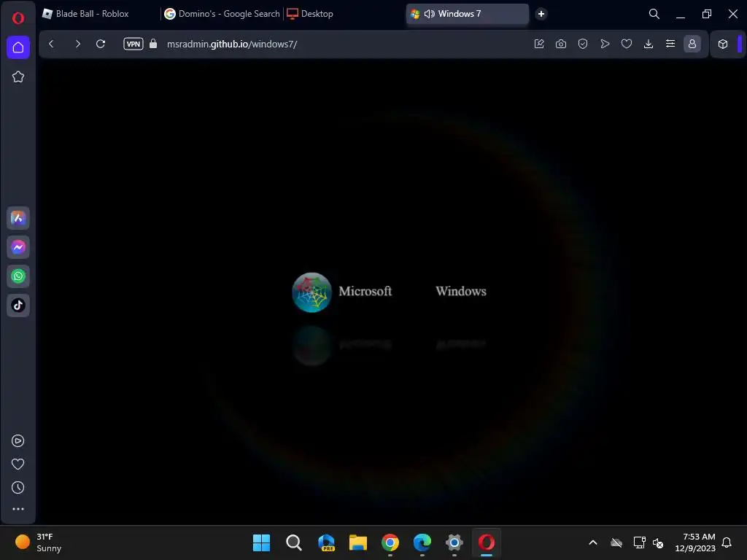Open the Player sidebar icon
Viewport: 747px width, 560px height.
tap(18, 441)
